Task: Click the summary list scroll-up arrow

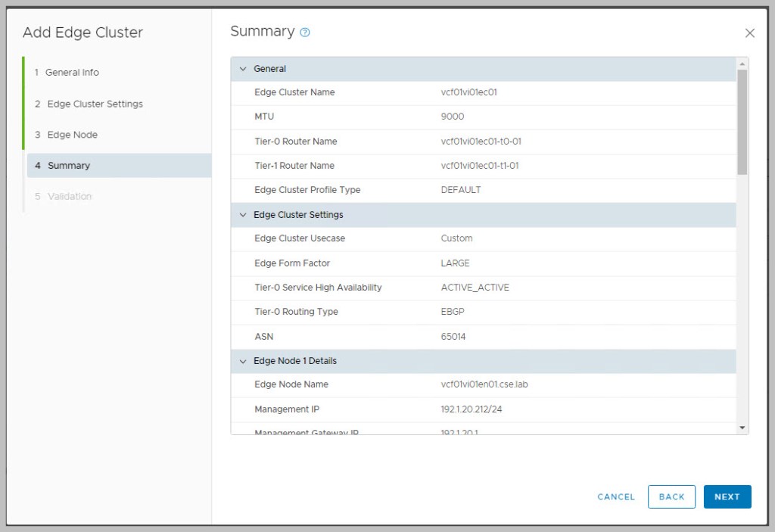Action: point(742,64)
